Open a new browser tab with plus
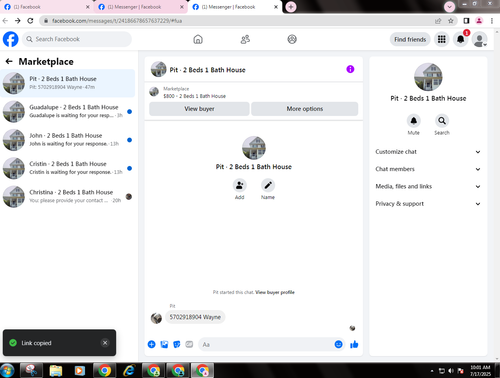The width and height of the screenshot is (500, 378). pyautogui.click(x=291, y=7)
